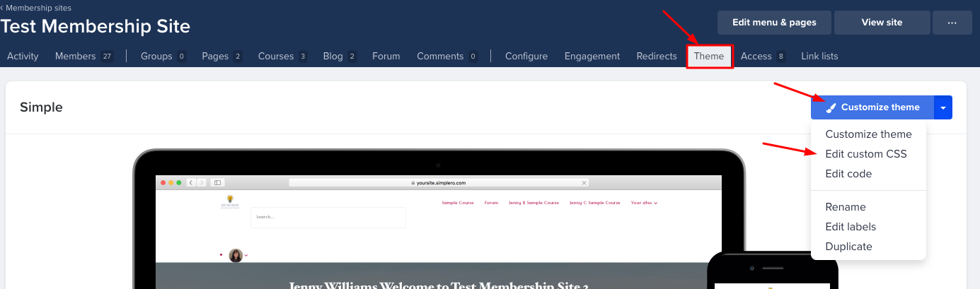Click the Customize theme blue button

click(872, 107)
